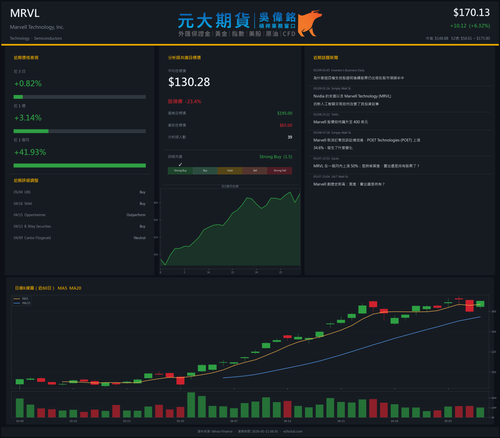Screen dimensions: 500x438
Task: Click the current price $170.13
Action: pos(471,13)
